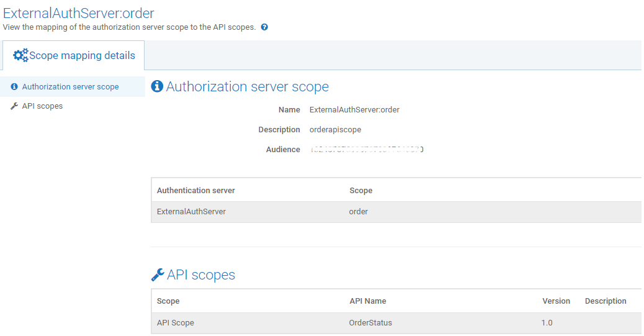The image size is (644, 336).
Task: Click the blurred Audience value
Action: (367, 149)
